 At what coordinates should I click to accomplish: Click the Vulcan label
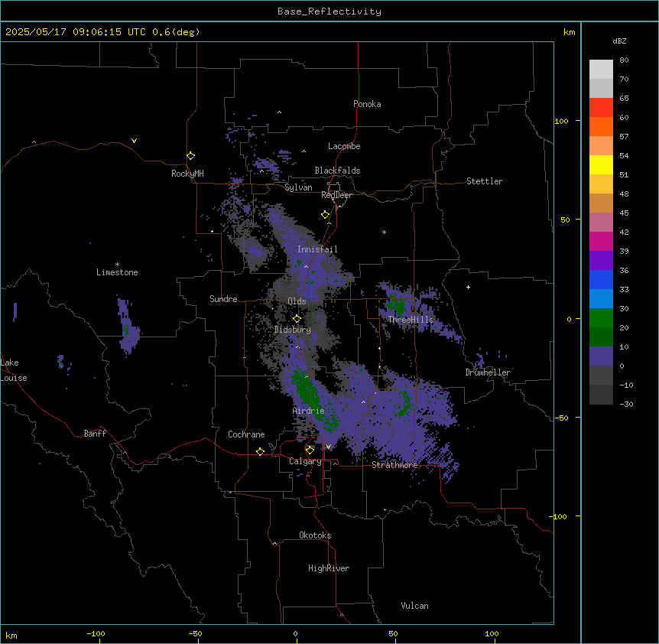tap(415, 606)
